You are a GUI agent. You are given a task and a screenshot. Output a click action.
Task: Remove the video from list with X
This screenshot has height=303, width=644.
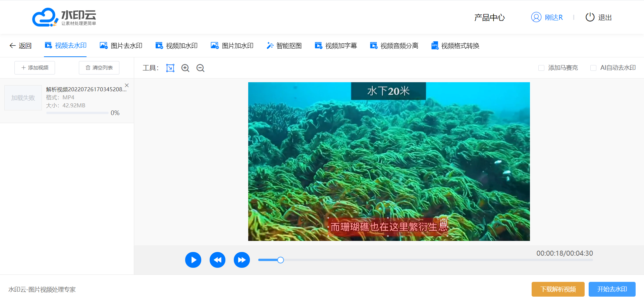[x=127, y=85]
